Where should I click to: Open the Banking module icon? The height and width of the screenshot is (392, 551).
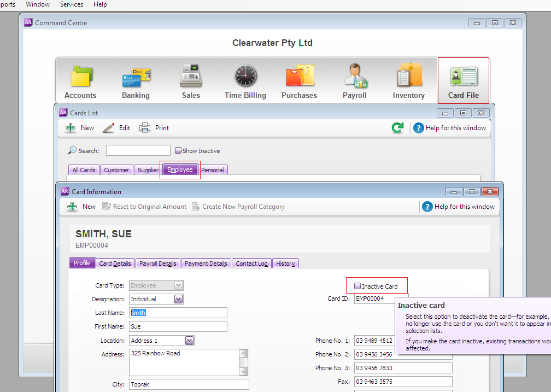[136, 77]
